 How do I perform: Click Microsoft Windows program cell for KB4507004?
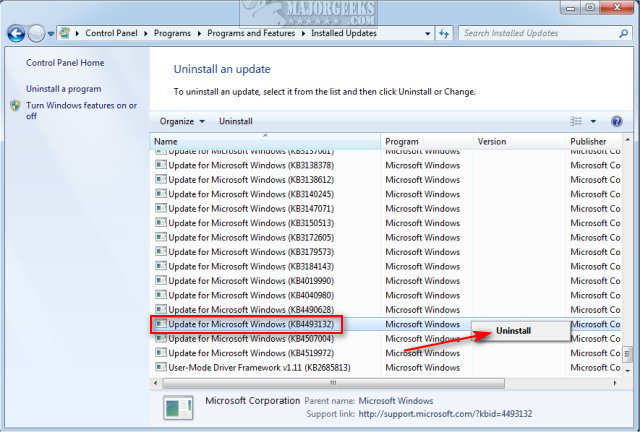(422, 338)
